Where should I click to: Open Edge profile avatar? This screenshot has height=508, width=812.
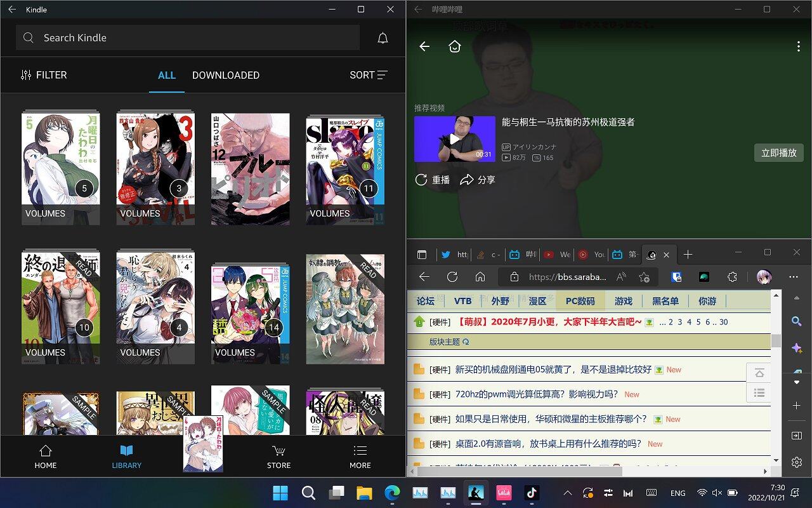(x=764, y=277)
